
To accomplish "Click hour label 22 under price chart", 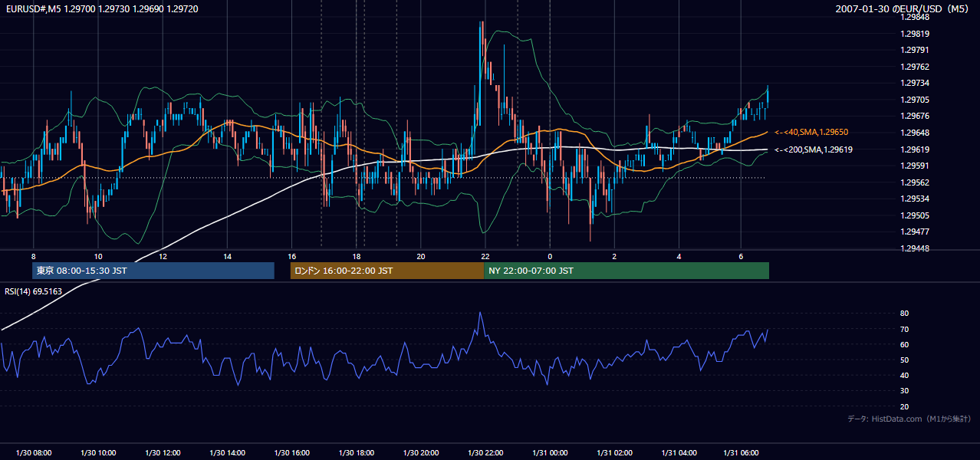I will [x=485, y=256].
